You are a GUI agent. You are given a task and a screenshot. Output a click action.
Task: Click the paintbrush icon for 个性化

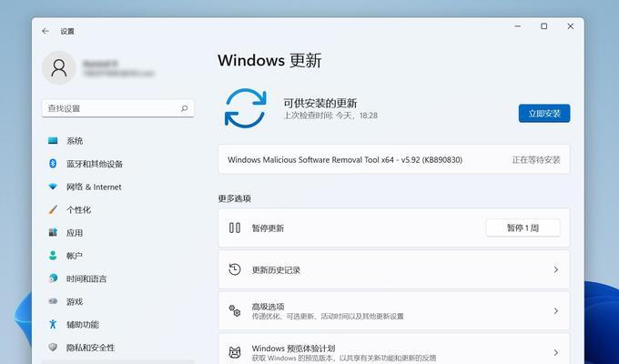pos(53,209)
